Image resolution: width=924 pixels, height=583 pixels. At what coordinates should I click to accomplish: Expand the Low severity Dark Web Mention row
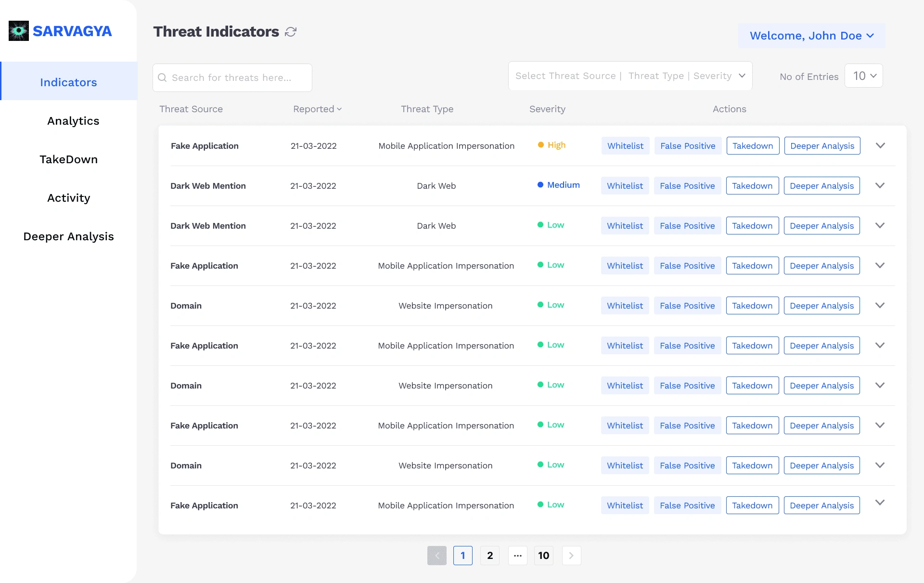point(880,225)
